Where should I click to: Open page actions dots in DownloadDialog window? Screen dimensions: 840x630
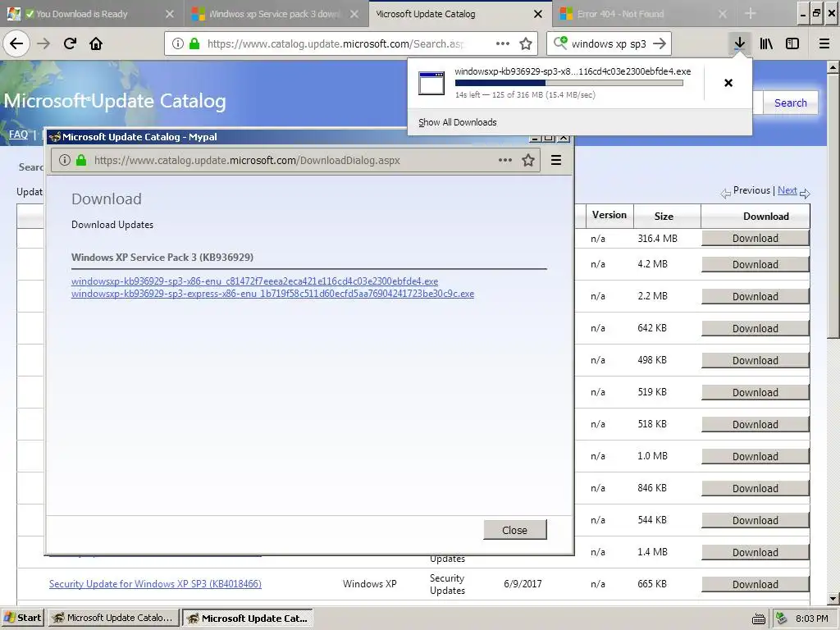coord(505,160)
